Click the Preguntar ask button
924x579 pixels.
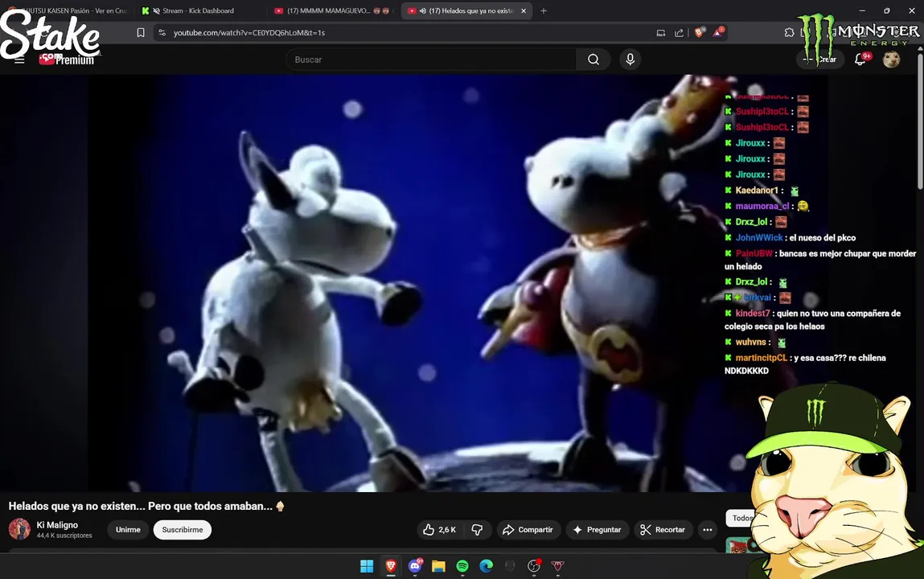click(597, 529)
